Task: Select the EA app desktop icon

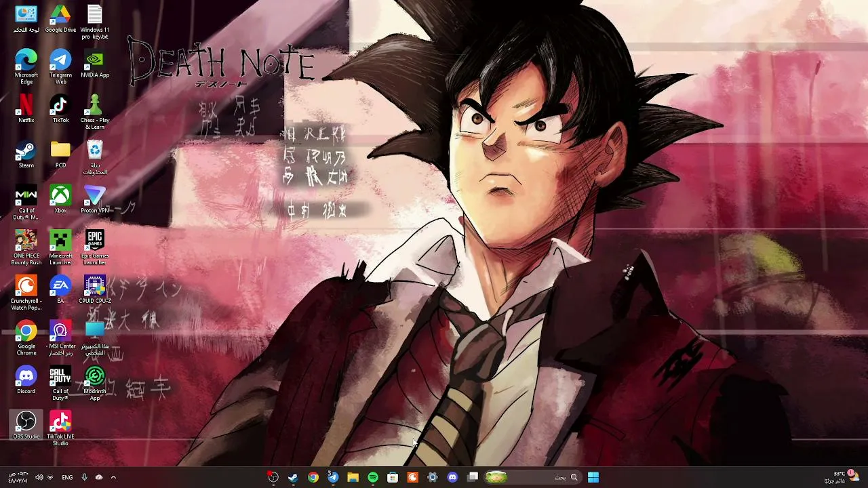Action: (x=60, y=290)
